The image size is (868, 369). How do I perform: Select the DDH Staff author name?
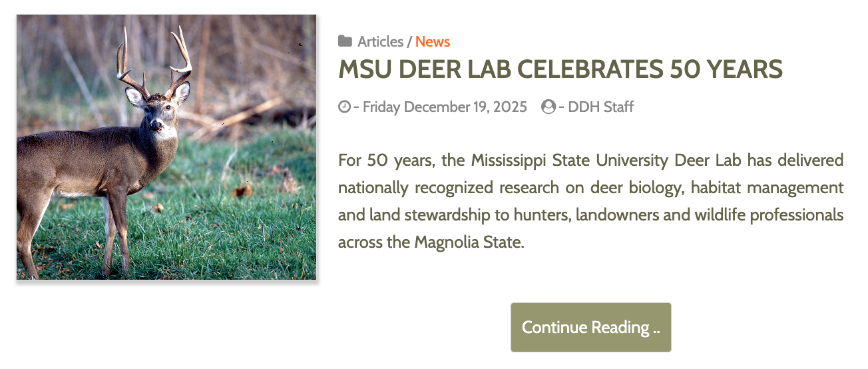pyautogui.click(x=600, y=107)
